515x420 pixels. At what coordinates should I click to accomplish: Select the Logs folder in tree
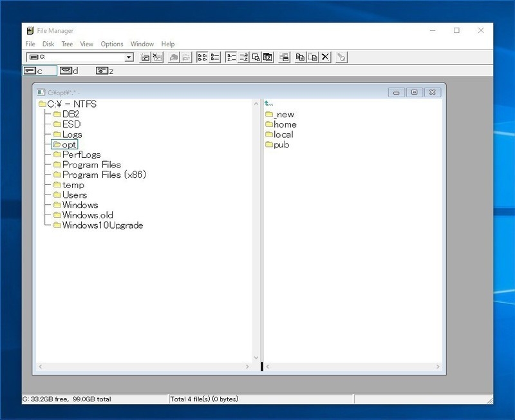68,135
